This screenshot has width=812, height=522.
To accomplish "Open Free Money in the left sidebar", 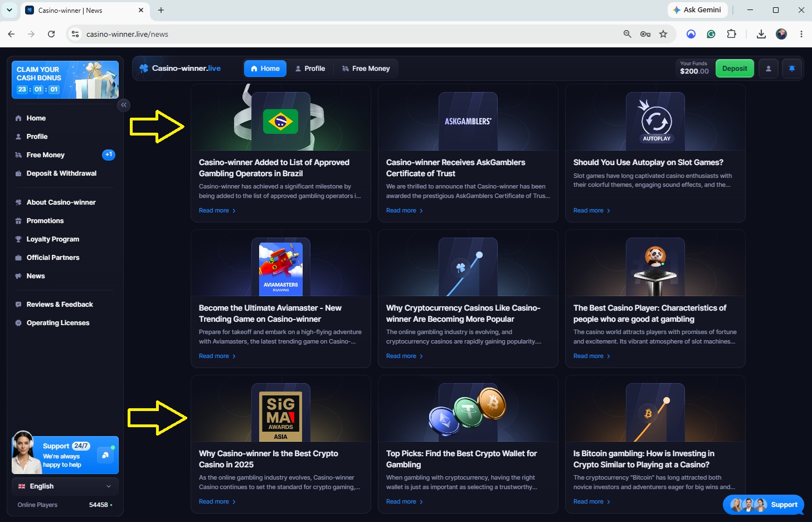I will tap(65, 155).
